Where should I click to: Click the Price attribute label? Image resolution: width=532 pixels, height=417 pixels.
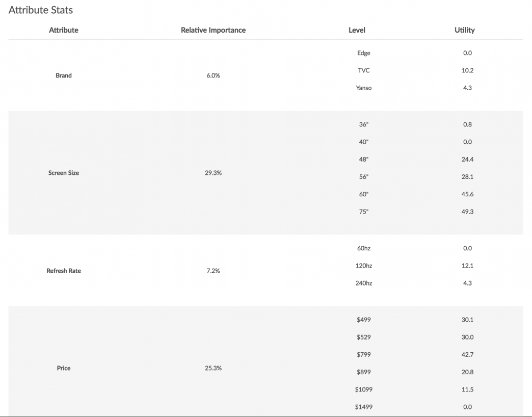64,368
